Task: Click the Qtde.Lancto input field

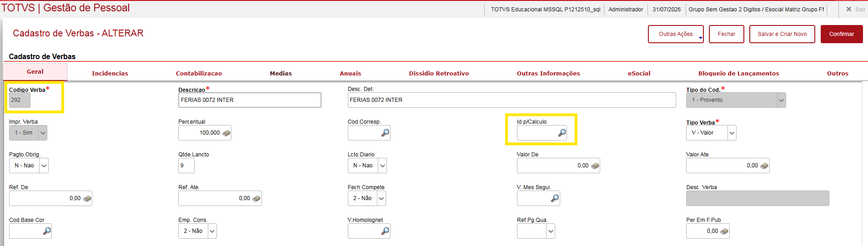Action: [x=186, y=166]
